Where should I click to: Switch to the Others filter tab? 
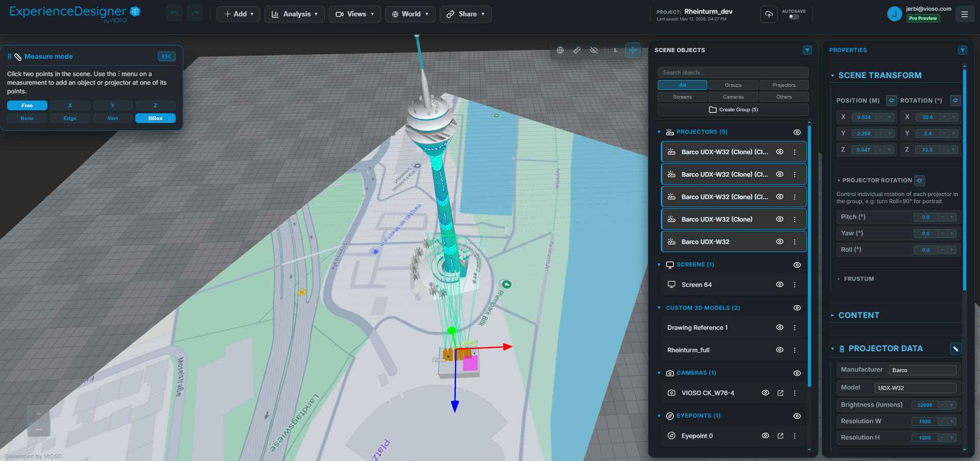pyautogui.click(x=784, y=97)
